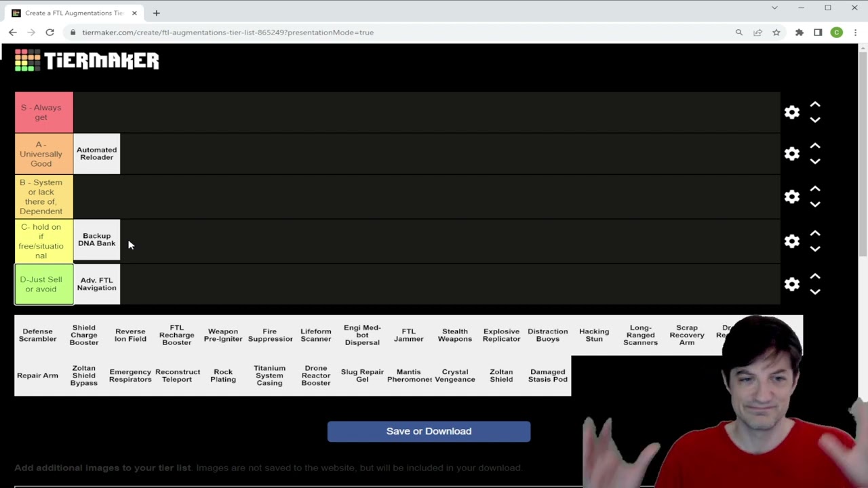Select the Emergency Respirators tile
The width and height of the screenshot is (868, 488).
click(130, 375)
